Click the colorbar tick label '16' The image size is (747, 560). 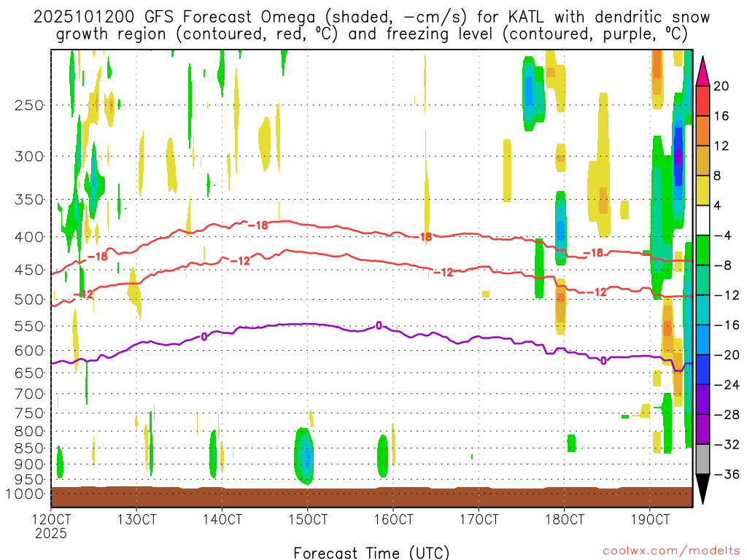(x=721, y=116)
